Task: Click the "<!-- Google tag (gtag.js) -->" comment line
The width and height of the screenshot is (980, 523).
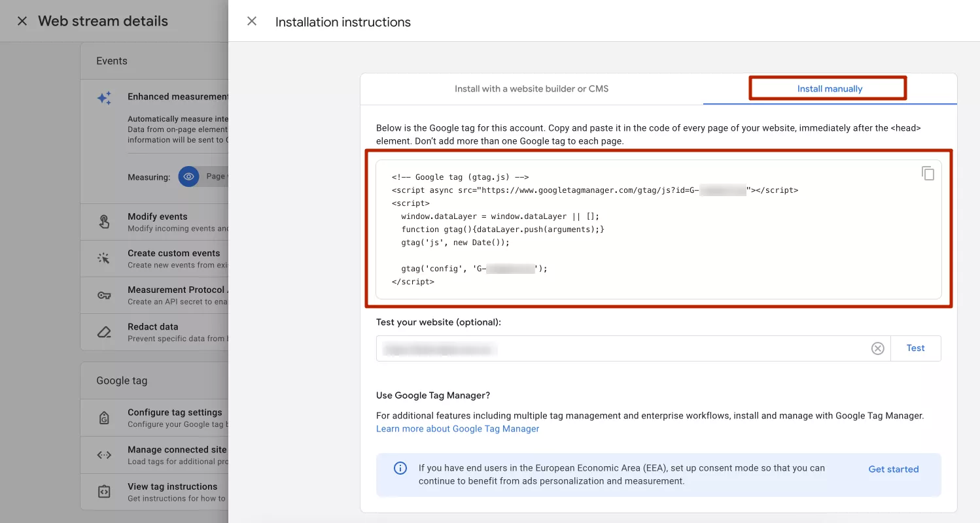Action: coord(460,177)
